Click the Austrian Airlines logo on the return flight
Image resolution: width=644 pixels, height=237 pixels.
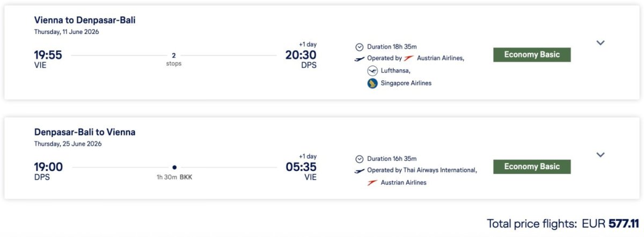coord(372,183)
